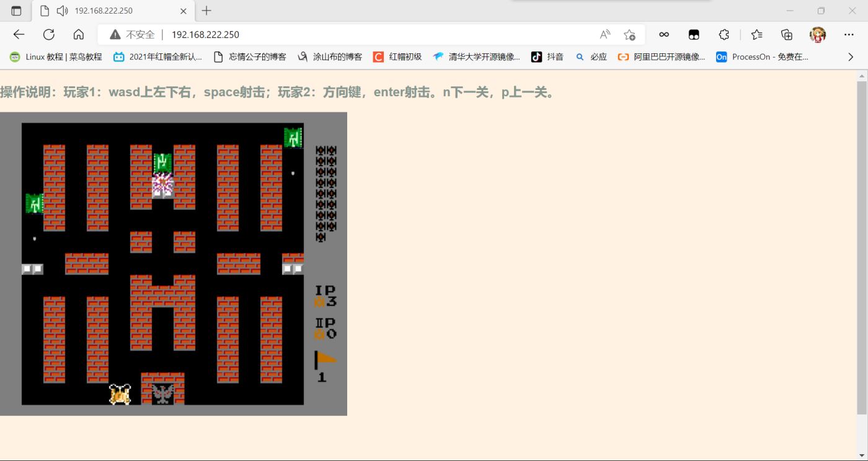Click the yellow player tank beside the base
Screen dimensions: 868x461
pos(120,394)
